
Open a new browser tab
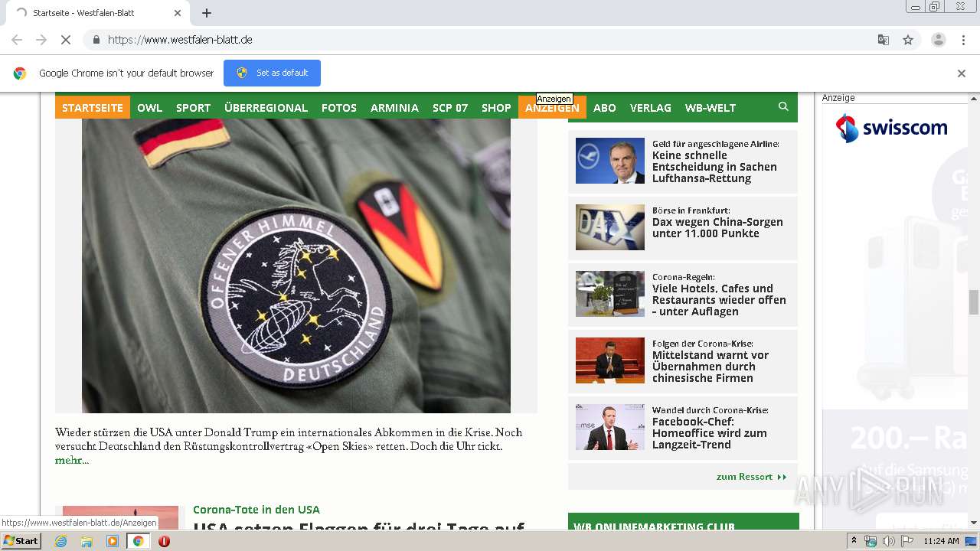coord(207,13)
